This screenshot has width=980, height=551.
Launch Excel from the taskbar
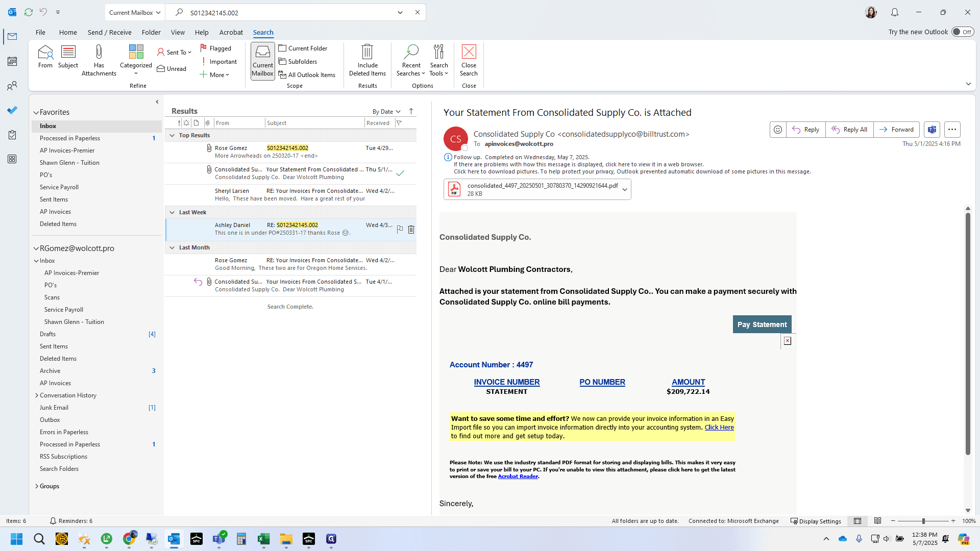click(264, 539)
